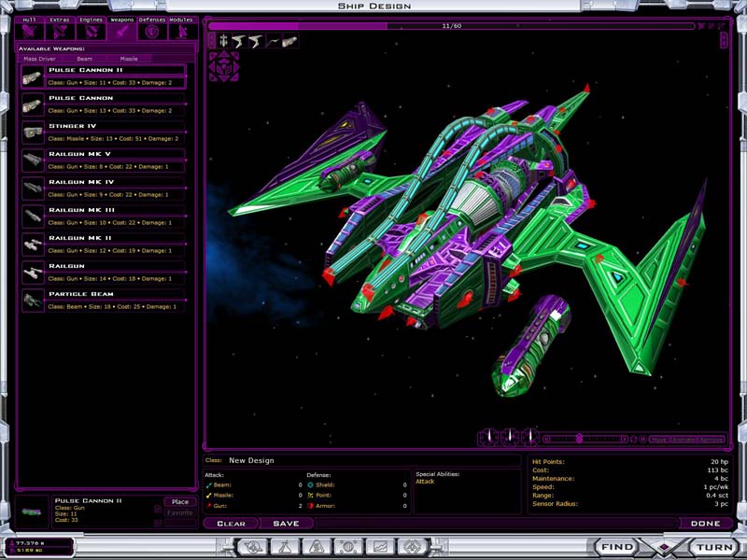This screenshot has height=560, width=747.
Task: Click the Stinger IV stats line
Action: [x=113, y=138]
